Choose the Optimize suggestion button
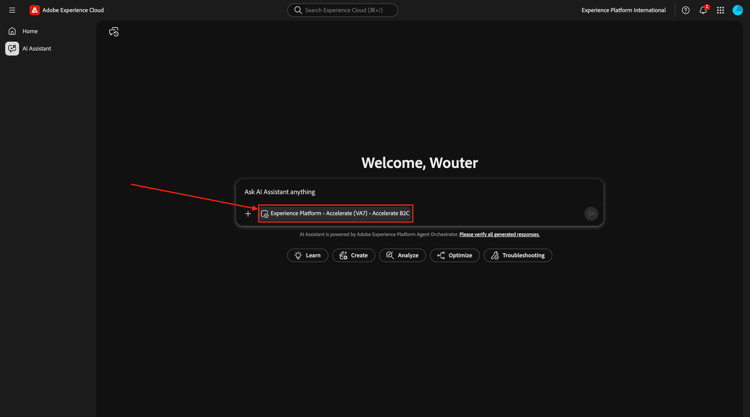 point(454,255)
